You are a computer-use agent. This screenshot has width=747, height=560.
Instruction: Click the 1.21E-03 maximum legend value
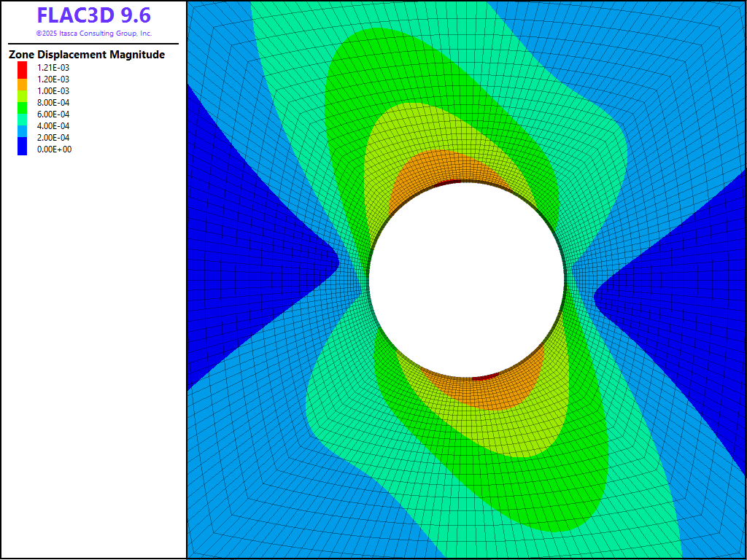pos(53,68)
